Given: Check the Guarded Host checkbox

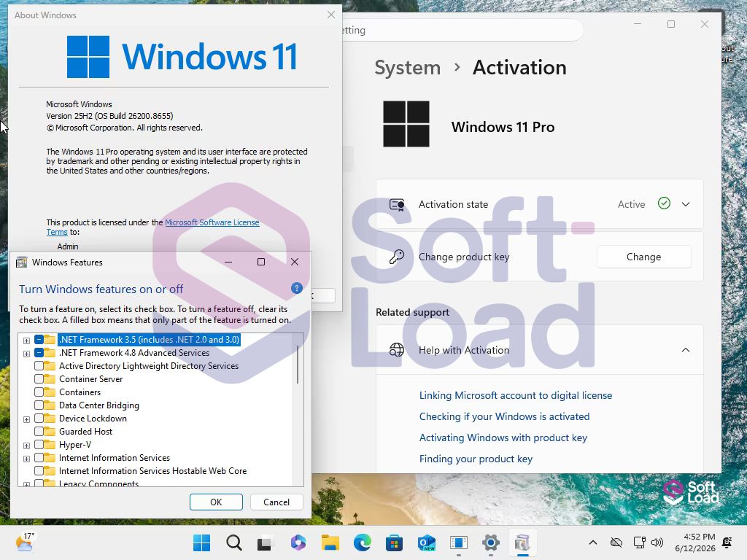Looking at the screenshot, I should (39, 432).
